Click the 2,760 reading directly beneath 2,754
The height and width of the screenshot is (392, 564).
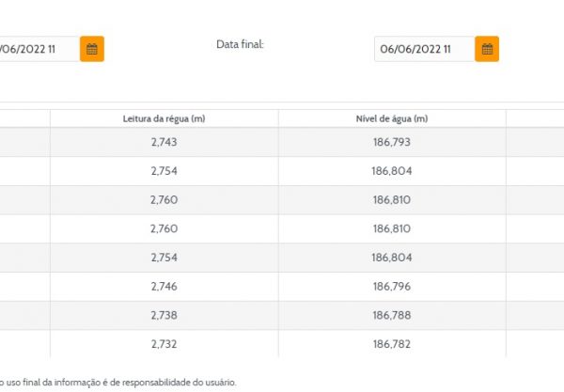point(164,200)
